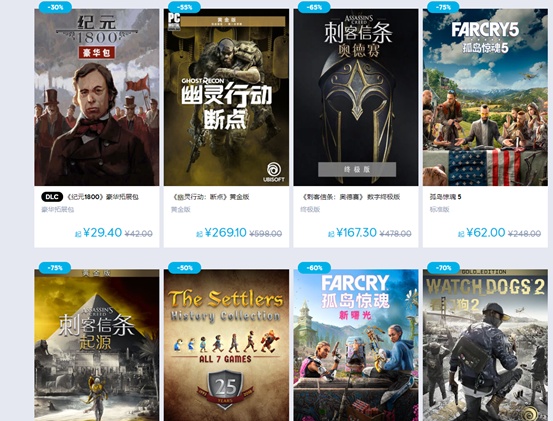Open the Ghost Recon Breakpoint cover image
The image size is (553, 421).
tap(226, 97)
